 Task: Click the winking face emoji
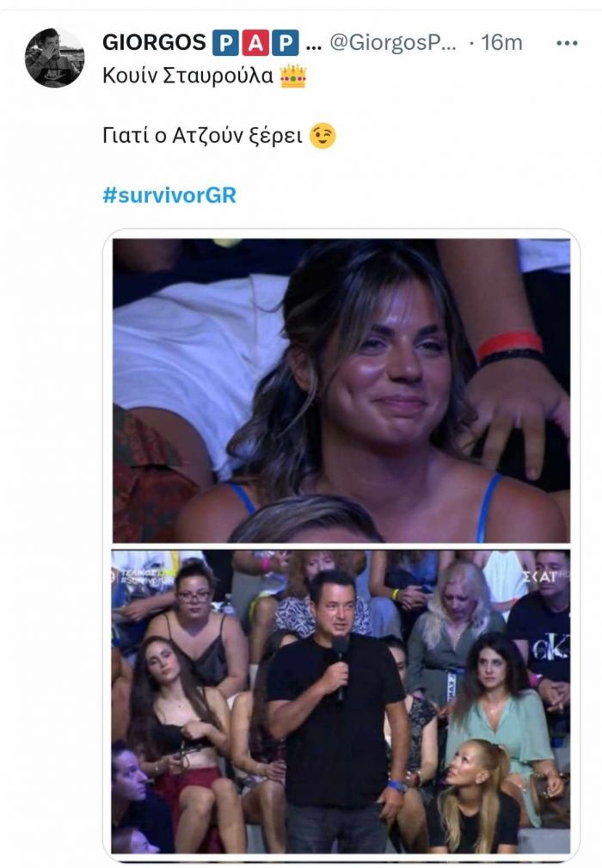pyautogui.click(x=322, y=136)
